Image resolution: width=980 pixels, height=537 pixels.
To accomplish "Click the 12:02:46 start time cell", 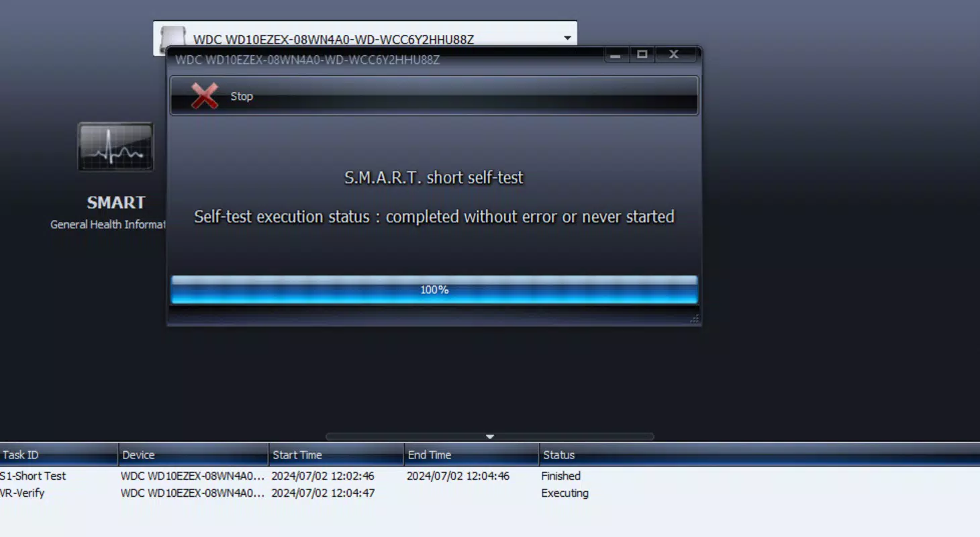I will point(323,476).
